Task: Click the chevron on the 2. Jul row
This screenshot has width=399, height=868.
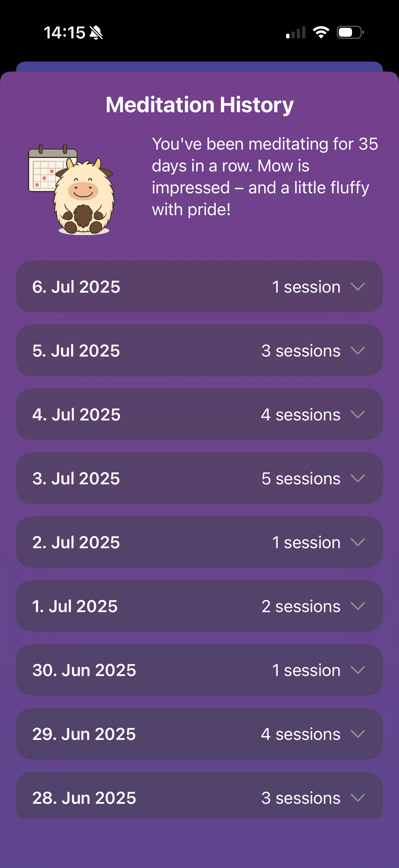Action: pyautogui.click(x=358, y=542)
